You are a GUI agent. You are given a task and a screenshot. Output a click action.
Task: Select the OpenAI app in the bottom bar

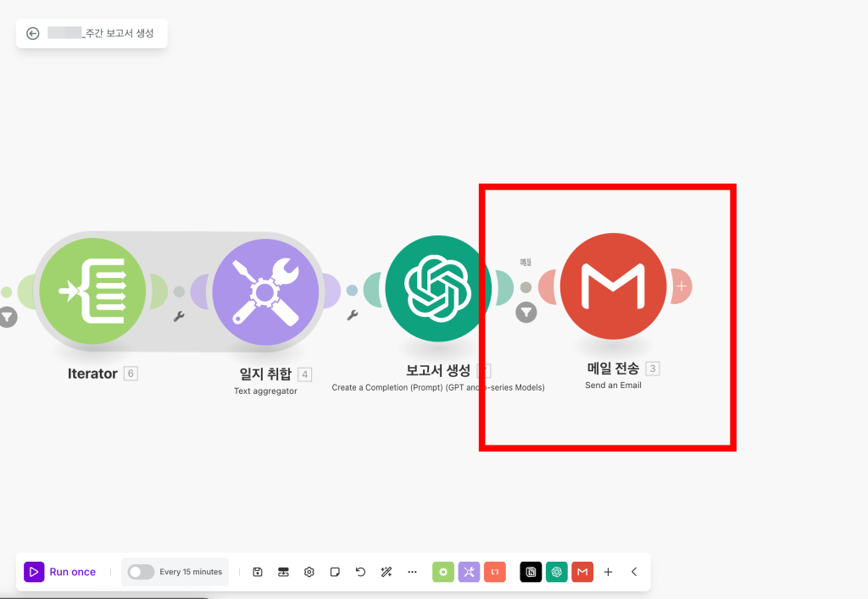click(x=557, y=572)
